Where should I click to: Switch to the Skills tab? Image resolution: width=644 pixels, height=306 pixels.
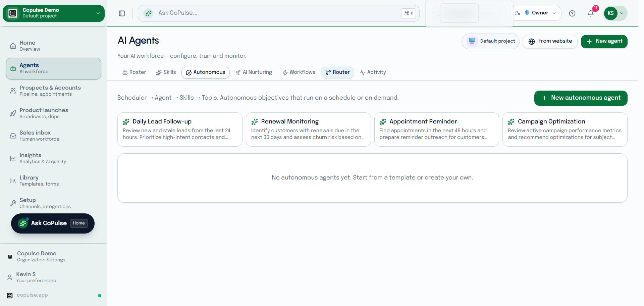coord(166,72)
